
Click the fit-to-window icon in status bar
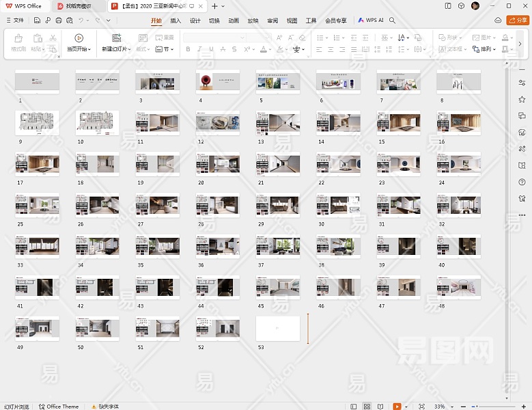click(x=421, y=406)
